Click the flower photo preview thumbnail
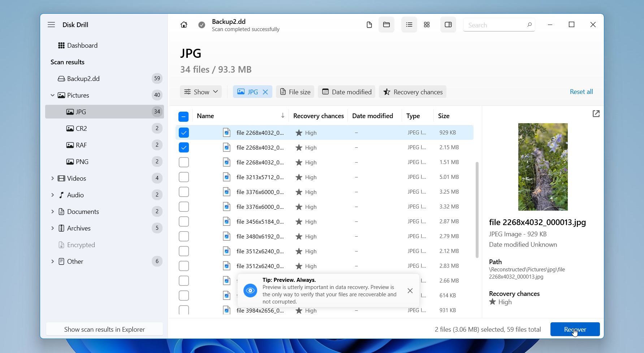 tap(543, 167)
